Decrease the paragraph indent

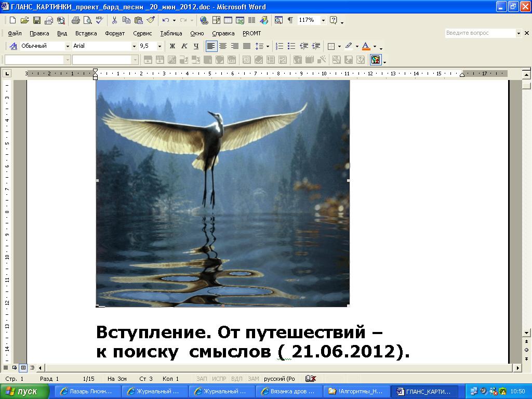[304, 46]
